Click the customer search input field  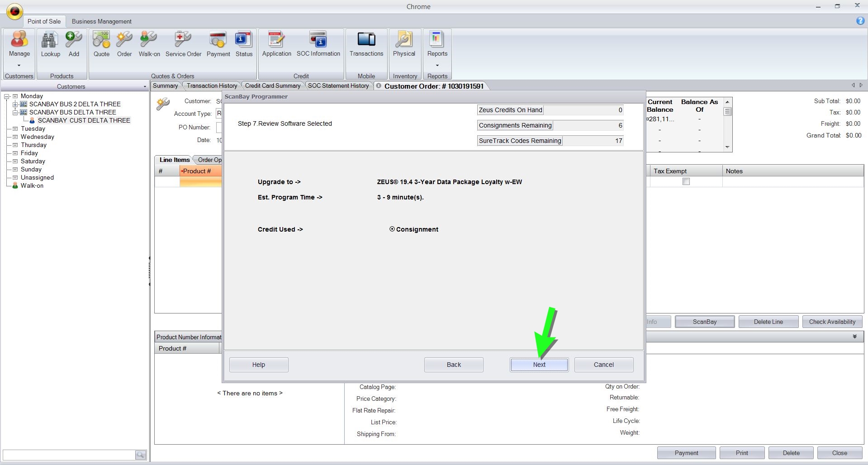69,455
